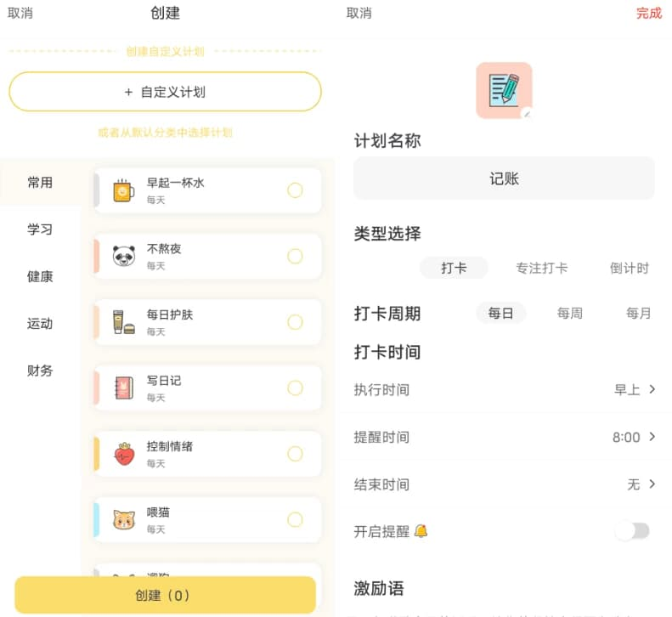Open the 财务 category tab
This screenshot has width=672, height=617.
40,371
